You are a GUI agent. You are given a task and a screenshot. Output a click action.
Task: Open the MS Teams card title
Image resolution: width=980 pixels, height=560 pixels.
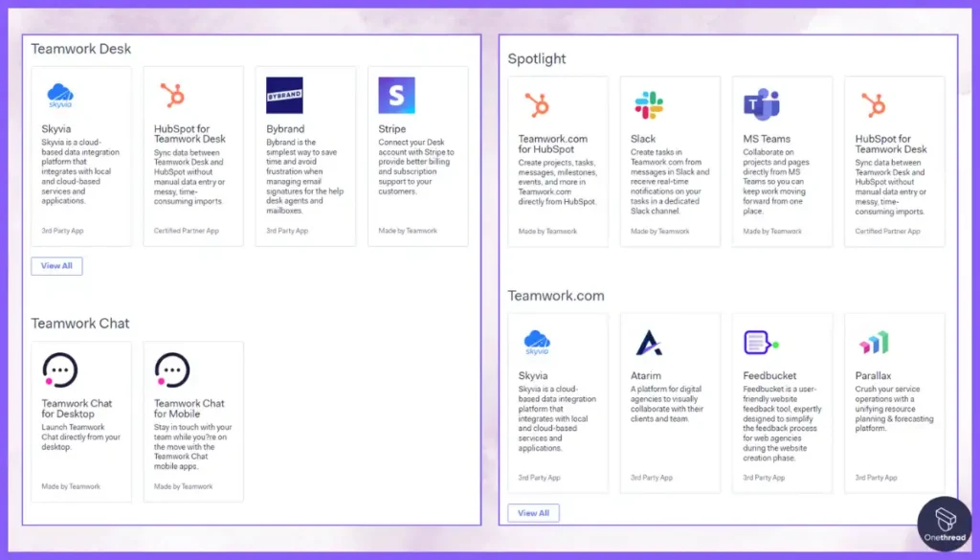pos(767,139)
